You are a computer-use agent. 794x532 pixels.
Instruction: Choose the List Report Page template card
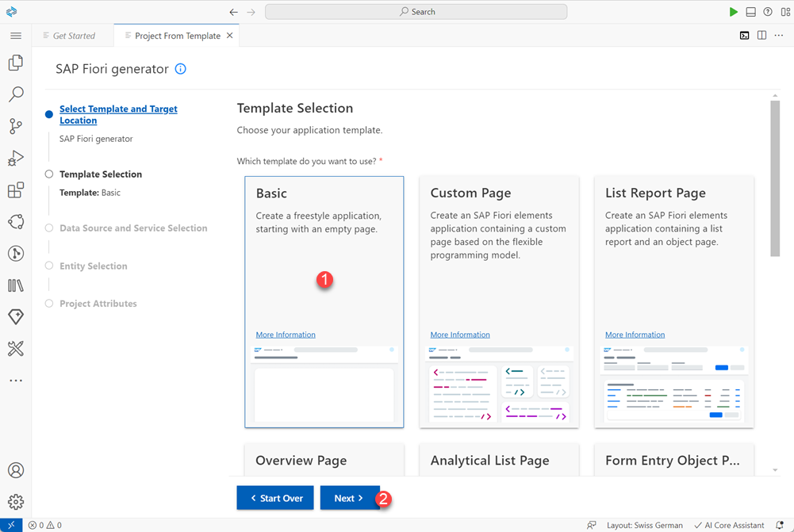(673, 302)
